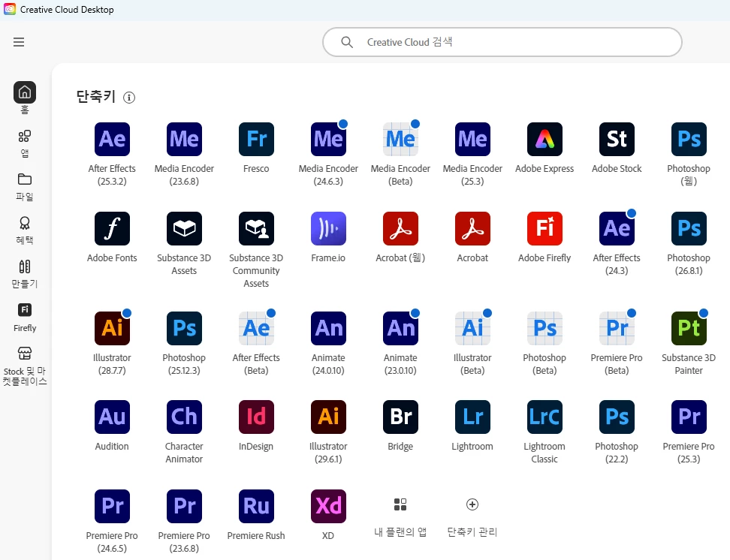This screenshot has width=730, height=560.
Task: Launch Premiere Pro (23.6.8)
Action: (184, 506)
